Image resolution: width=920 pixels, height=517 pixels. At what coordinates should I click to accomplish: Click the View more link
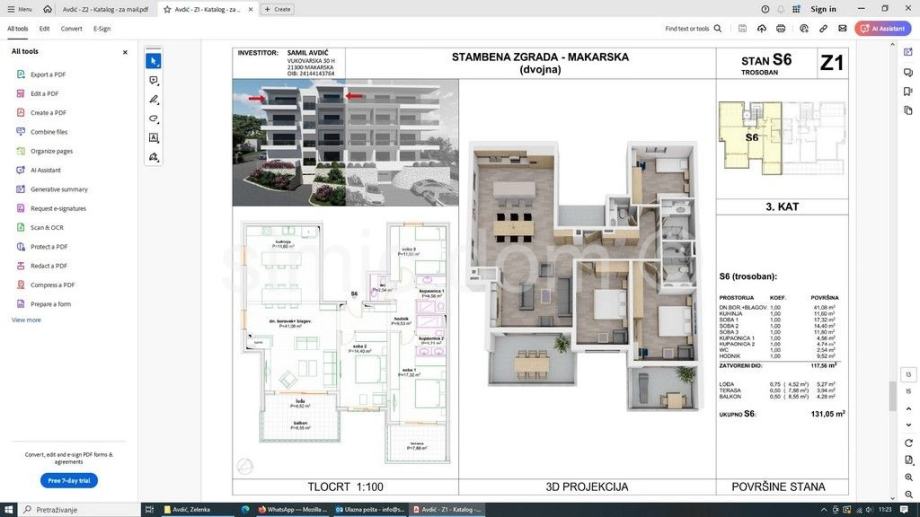[26, 320]
